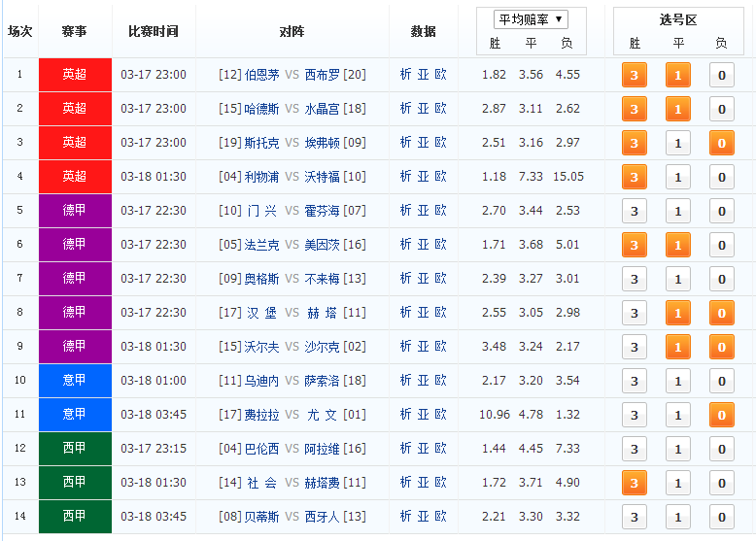Image resolution: width=756 pixels, height=541 pixels.
Task: Click the 西甲 league cell in row 12
Action: pyautogui.click(x=75, y=449)
